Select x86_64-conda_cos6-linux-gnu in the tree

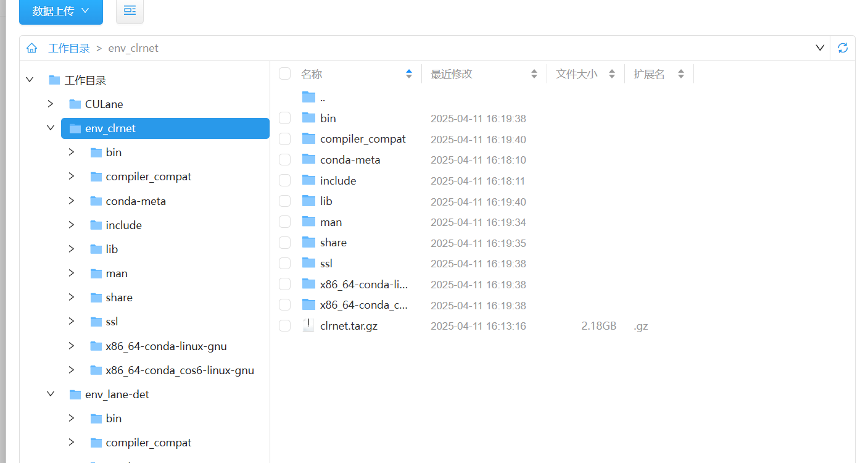pyautogui.click(x=180, y=370)
